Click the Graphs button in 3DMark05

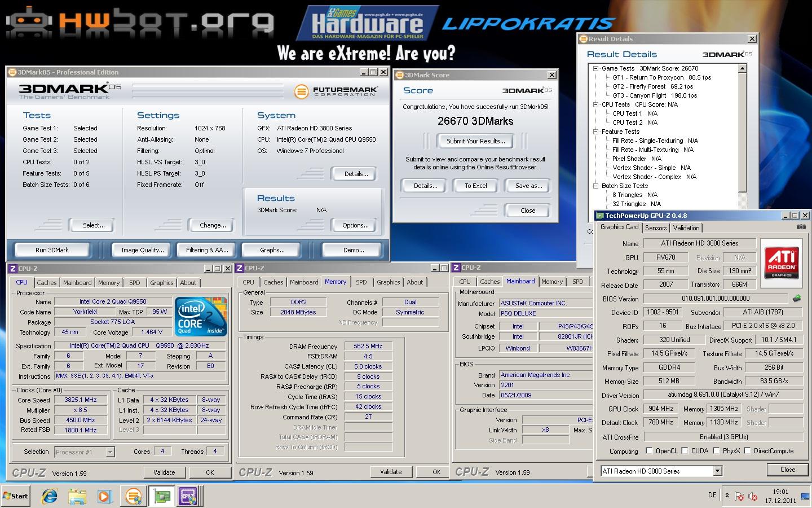[272, 250]
